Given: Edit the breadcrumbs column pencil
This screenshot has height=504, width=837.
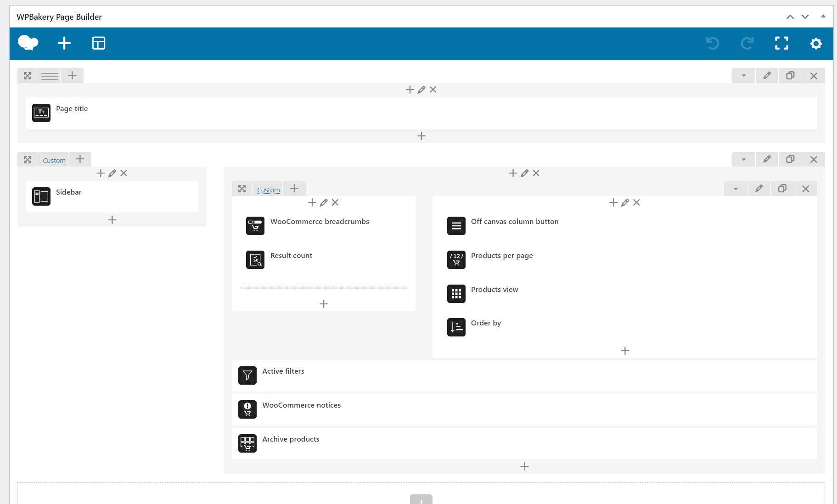Looking at the screenshot, I should (x=324, y=202).
